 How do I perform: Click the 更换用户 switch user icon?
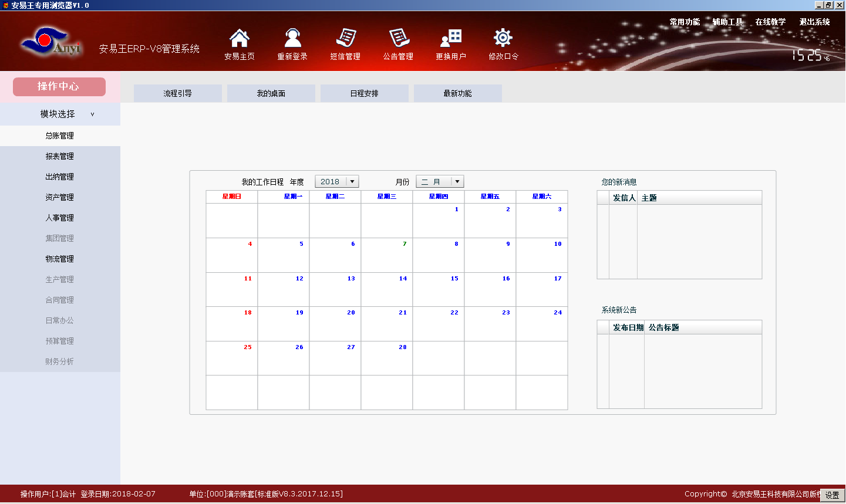[451, 39]
